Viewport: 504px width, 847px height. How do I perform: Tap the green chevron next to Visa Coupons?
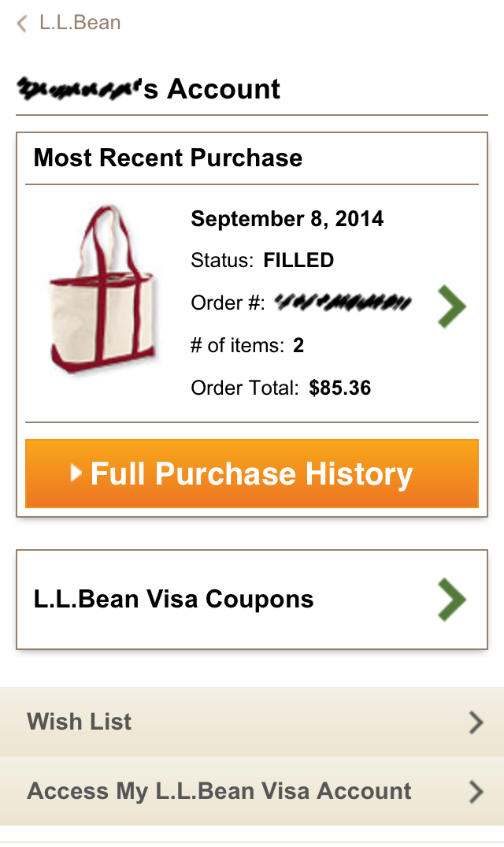pyautogui.click(x=451, y=600)
